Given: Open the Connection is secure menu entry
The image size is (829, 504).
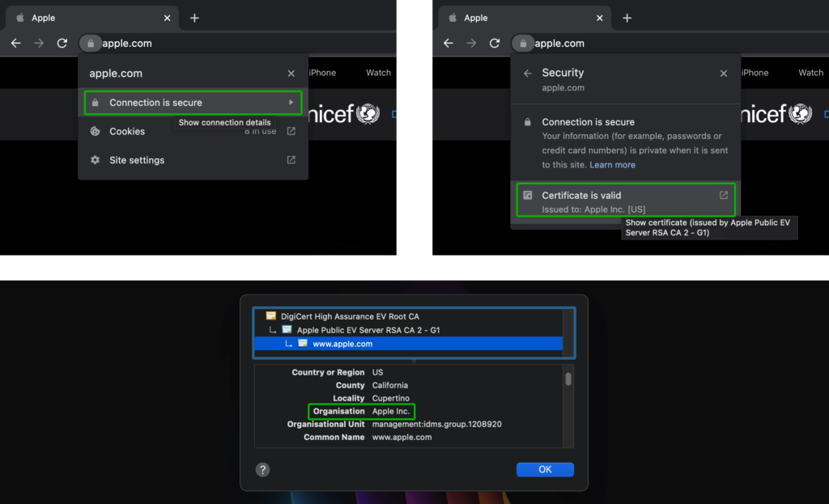Looking at the screenshot, I should 193,103.
